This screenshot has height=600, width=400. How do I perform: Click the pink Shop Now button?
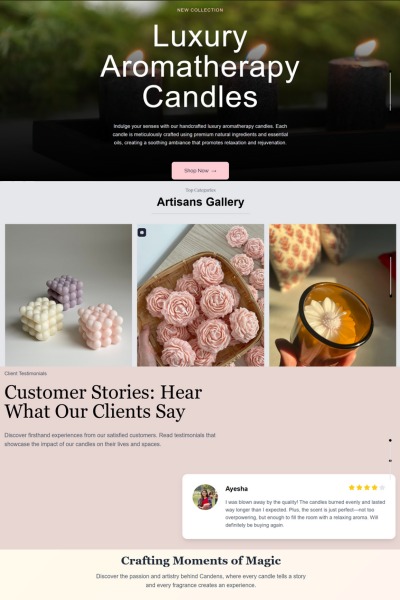200,171
